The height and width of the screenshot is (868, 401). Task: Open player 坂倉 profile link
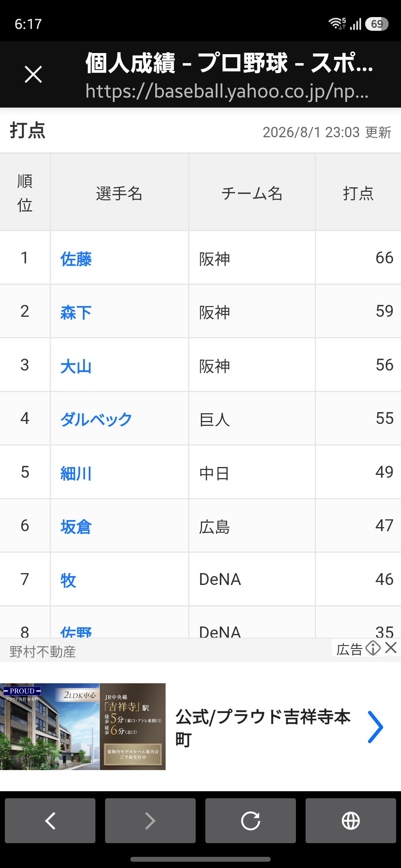point(76,526)
